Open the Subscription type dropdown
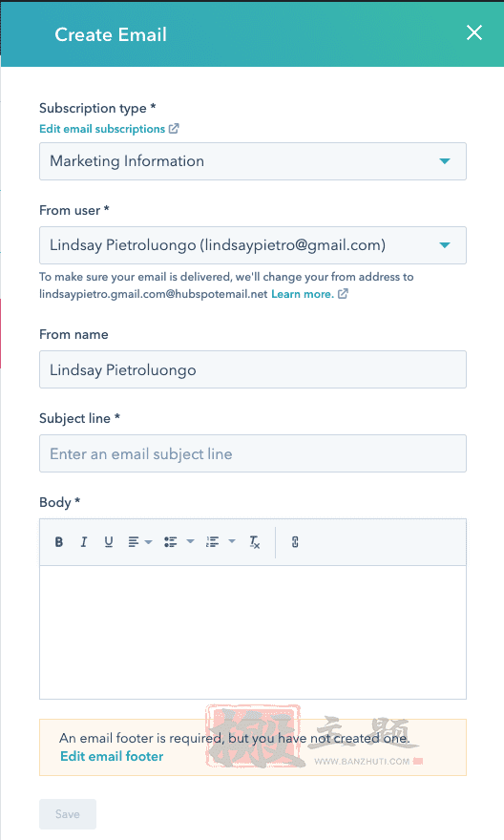 [x=253, y=161]
